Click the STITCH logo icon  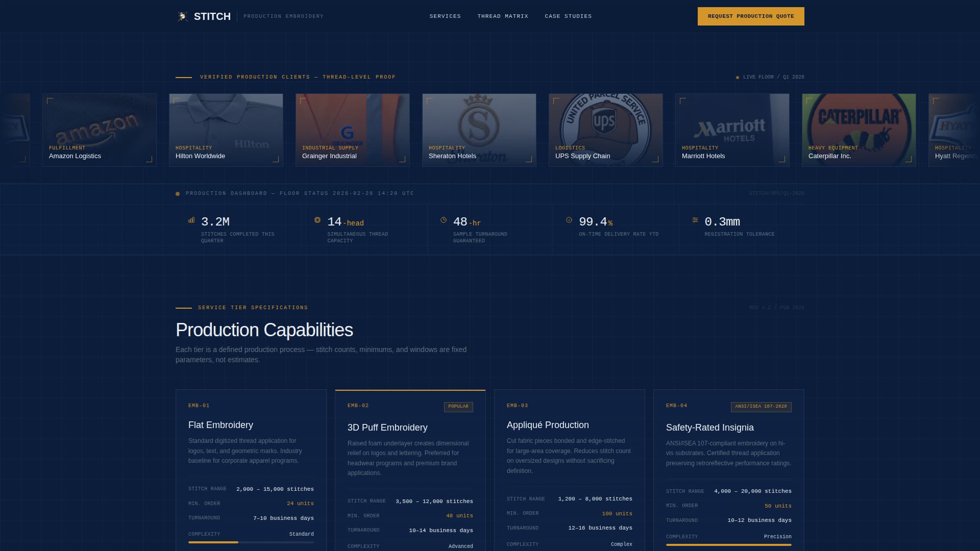point(182,16)
